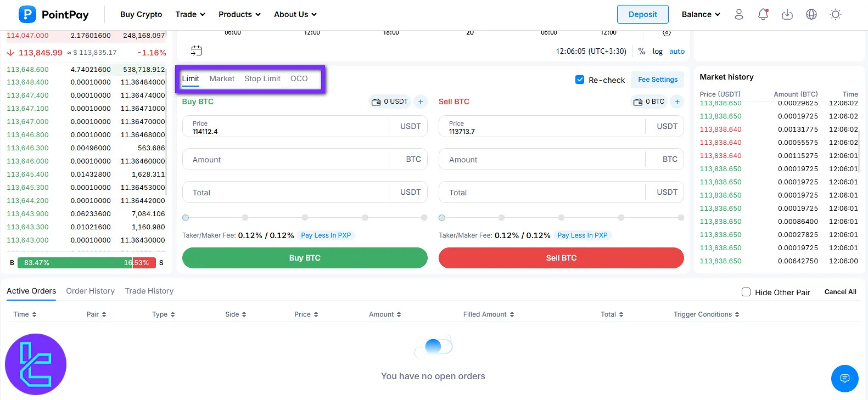Open the live chat support bubble
This screenshot has width=868, height=400.
tap(845, 378)
